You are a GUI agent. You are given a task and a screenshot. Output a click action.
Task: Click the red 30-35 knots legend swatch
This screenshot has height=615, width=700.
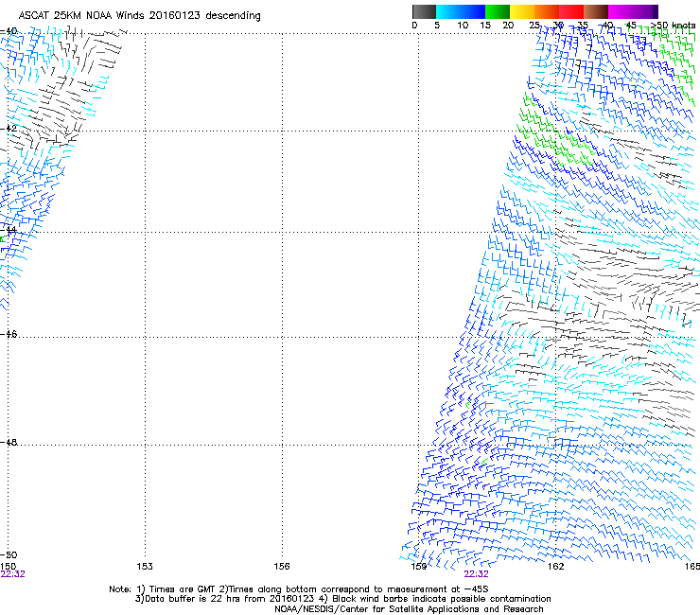coord(571,11)
